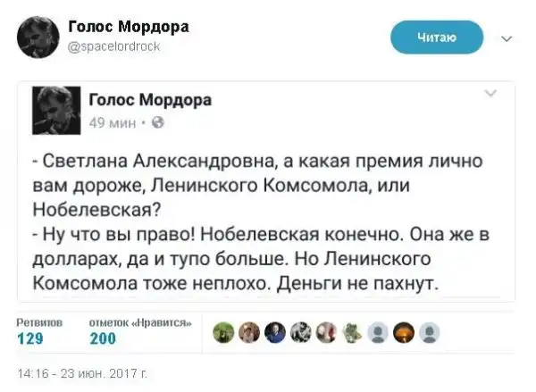536x392 pixels.
Task: Open the last default gray liker avatar
Action: click(430, 332)
